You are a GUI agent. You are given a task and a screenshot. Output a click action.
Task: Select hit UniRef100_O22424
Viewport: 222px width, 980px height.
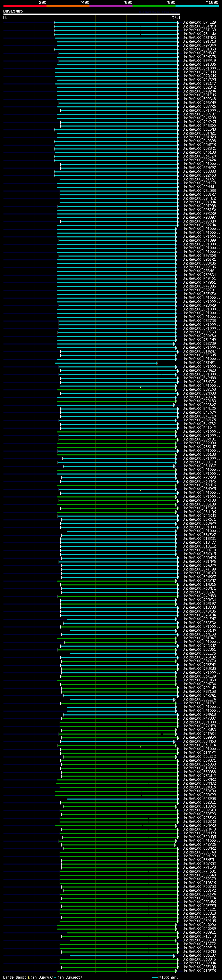(199, 160)
